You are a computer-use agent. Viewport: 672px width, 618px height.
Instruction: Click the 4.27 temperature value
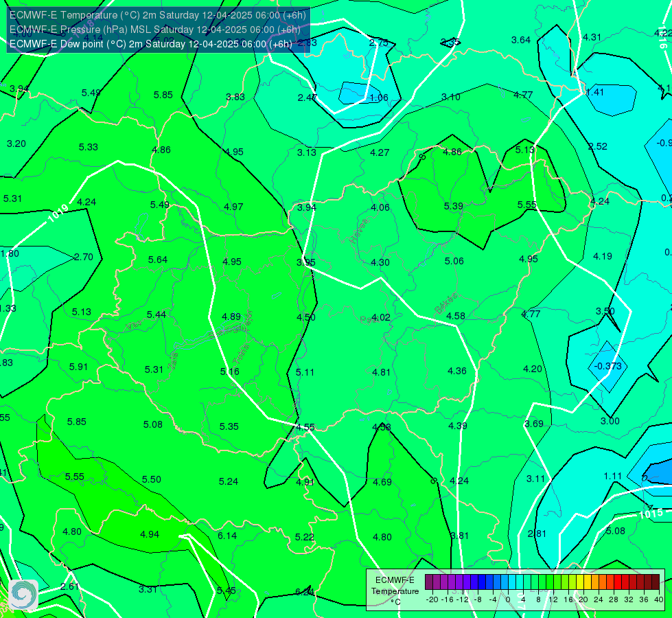[x=380, y=152]
